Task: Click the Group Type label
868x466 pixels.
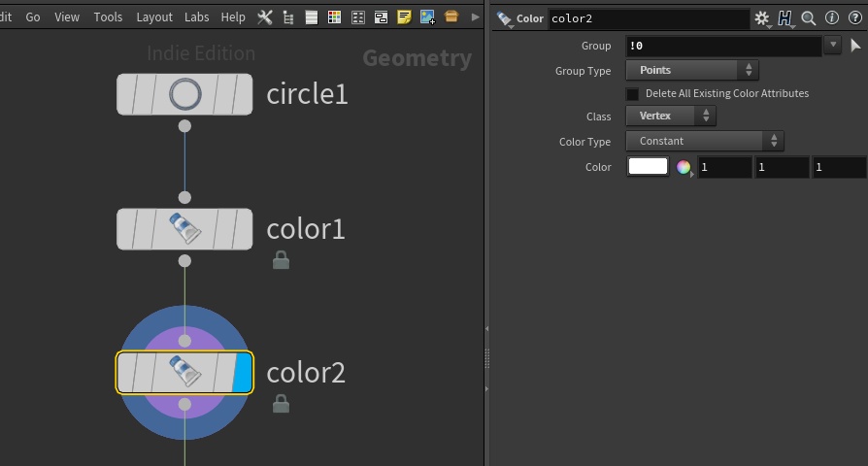Action: pyautogui.click(x=583, y=71)
